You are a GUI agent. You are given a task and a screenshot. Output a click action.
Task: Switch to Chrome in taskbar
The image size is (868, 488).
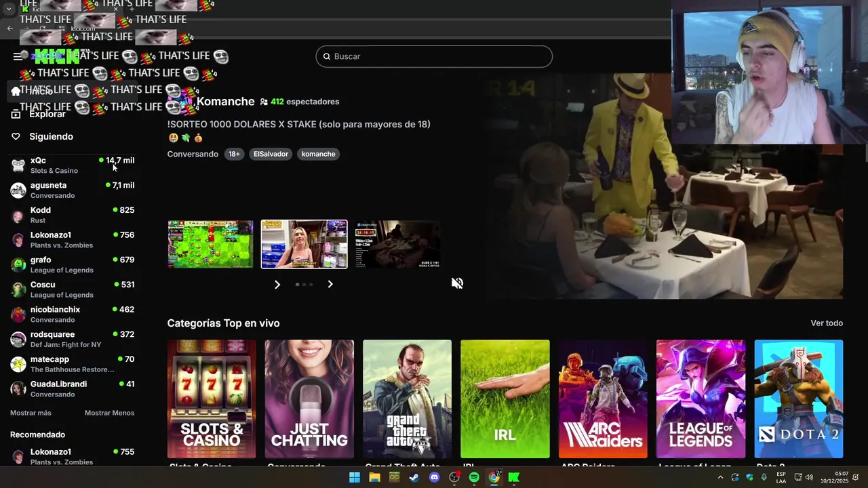click(494, 477)
